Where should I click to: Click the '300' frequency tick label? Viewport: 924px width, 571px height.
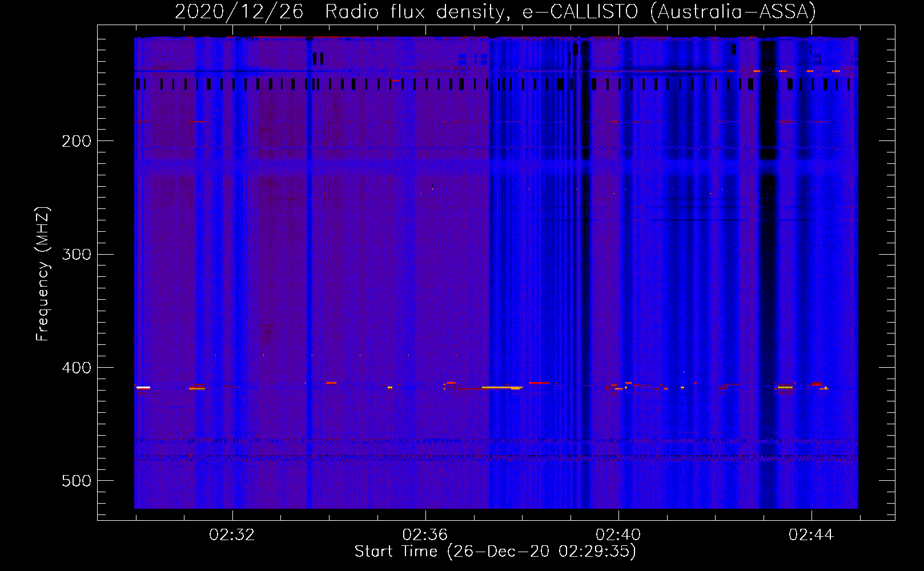[x=77, y=254]
